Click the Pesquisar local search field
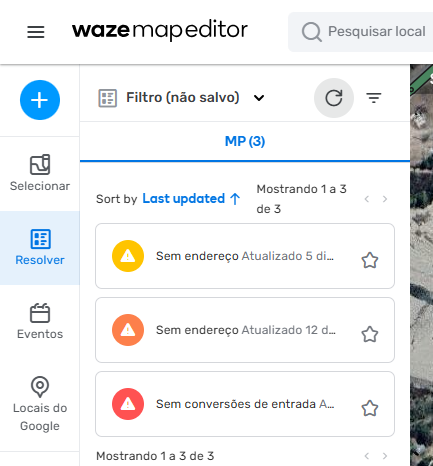Screen dimensions: 433x466 360,32
